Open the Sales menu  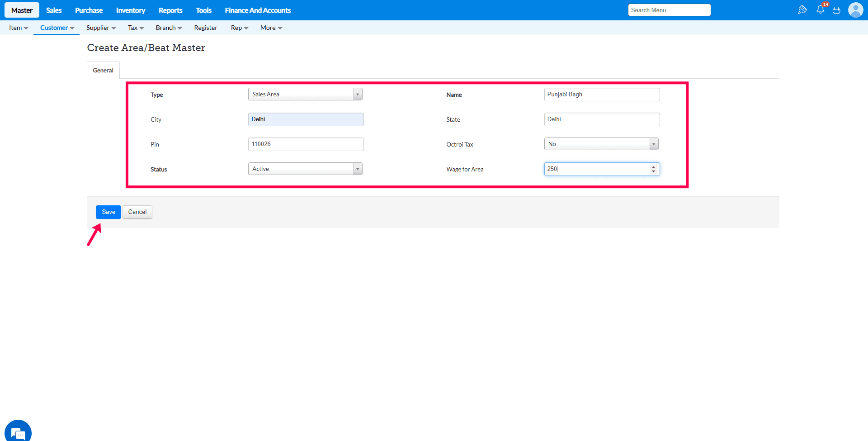tap(54, 10)
